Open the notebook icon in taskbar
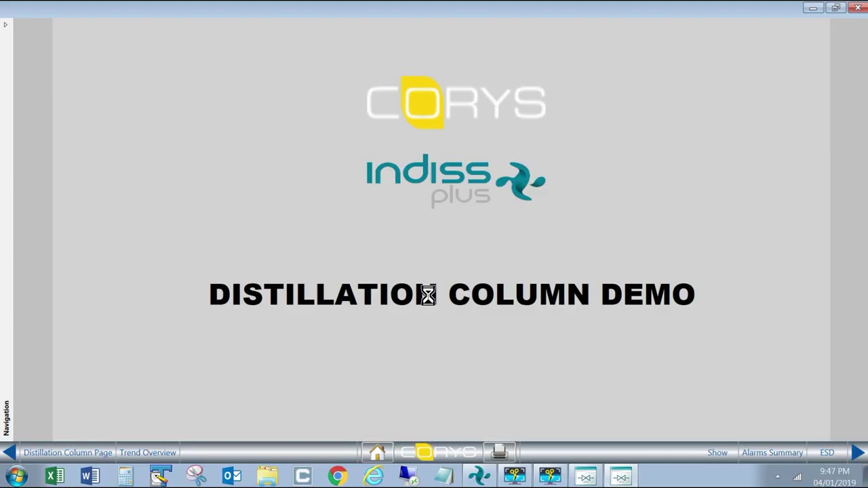 443,476
